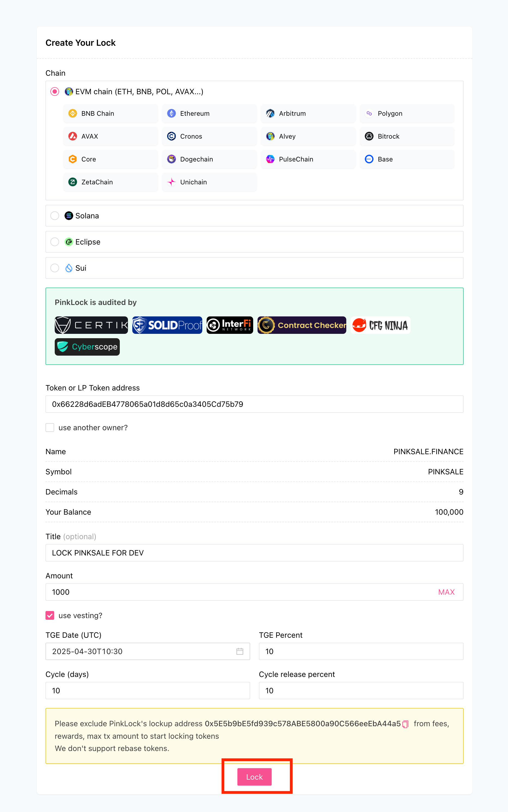Open the CertiK audit badge
The height and width of the screenshot is (812, 508).
point(91,325)
